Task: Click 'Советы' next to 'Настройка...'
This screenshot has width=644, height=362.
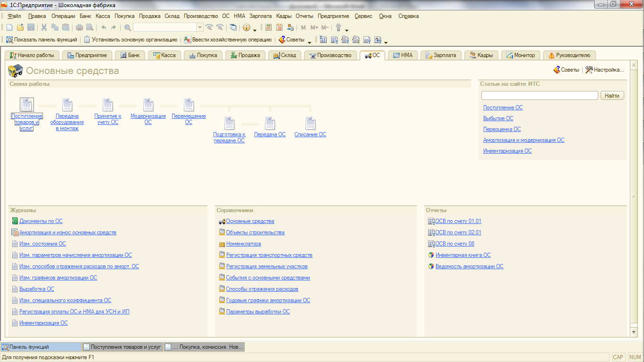Action: tap(566, 70)
